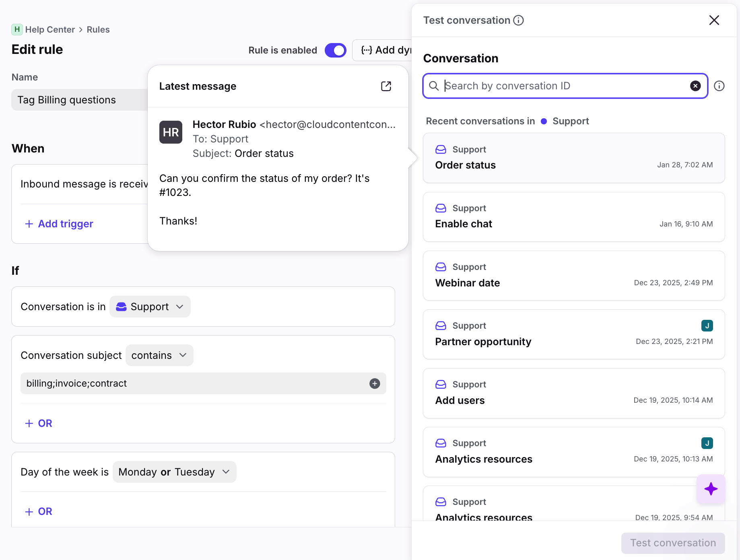Viewport: 740px width, 560px height.
Task: Go to Rules breadcrumb
Action: (x=98, y=29)
